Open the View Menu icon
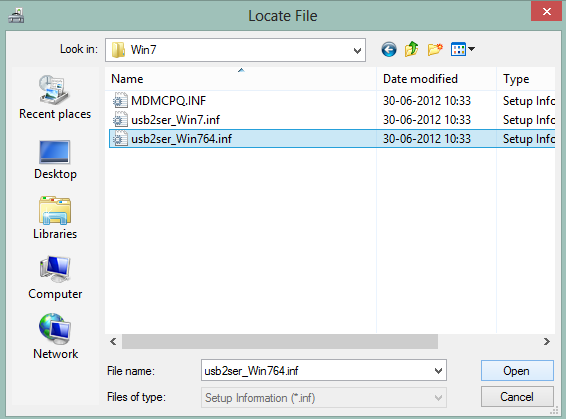566x419 pixels. [x=458, y=49]
